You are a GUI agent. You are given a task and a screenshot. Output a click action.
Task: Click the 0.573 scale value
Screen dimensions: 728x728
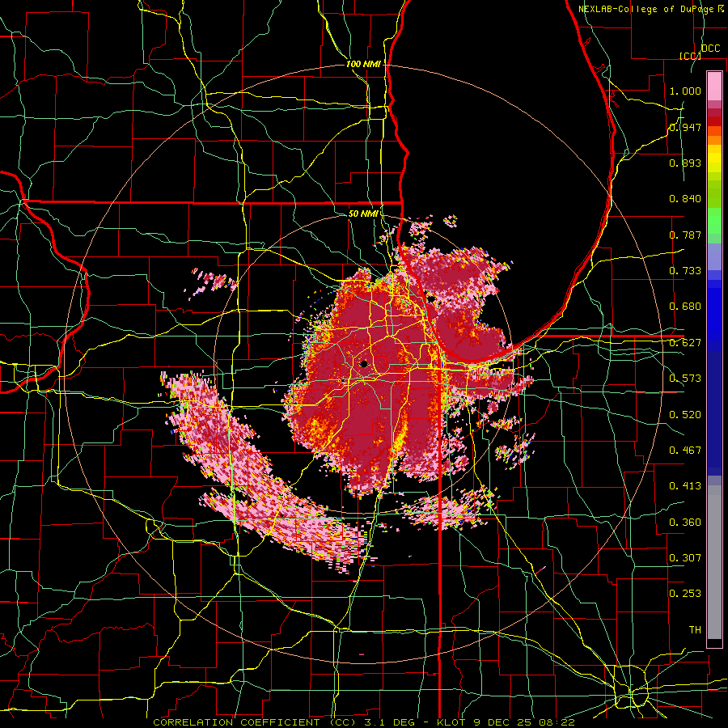[x=685, y=379]
